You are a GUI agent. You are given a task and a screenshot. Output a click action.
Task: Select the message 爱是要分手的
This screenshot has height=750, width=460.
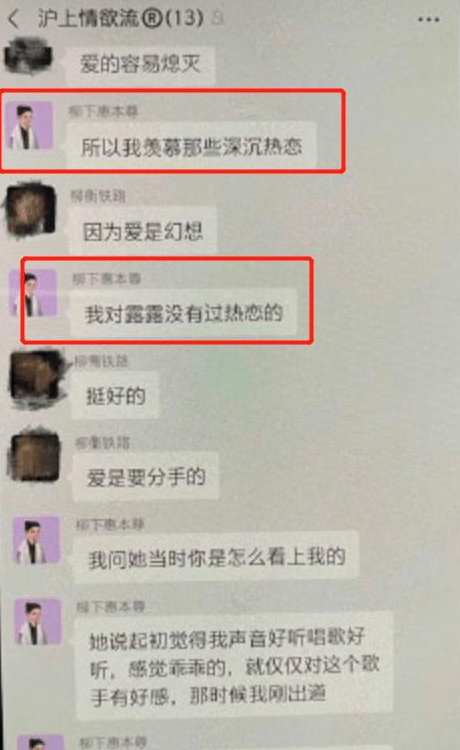145,477
